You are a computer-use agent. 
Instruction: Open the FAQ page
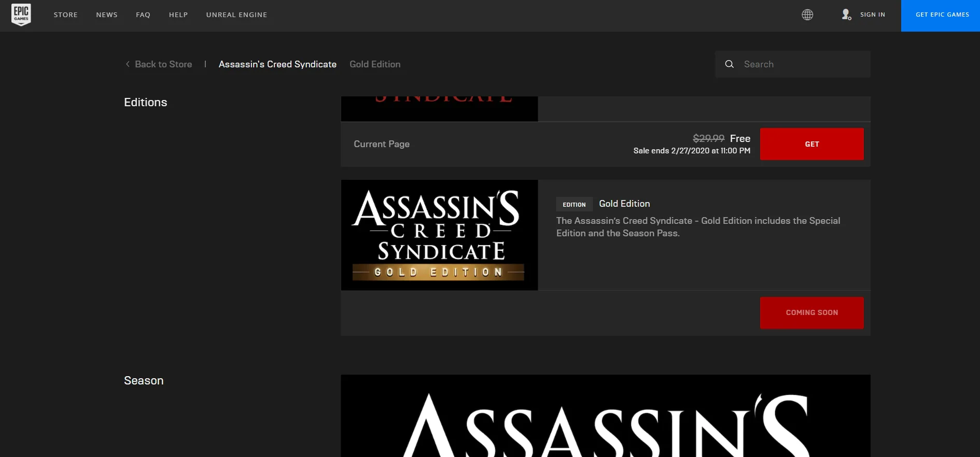[x=143, y=15]
